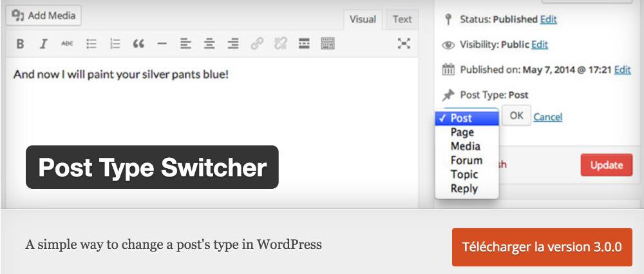
Task: Choose Media from the post type list
Action: (467, 146)
